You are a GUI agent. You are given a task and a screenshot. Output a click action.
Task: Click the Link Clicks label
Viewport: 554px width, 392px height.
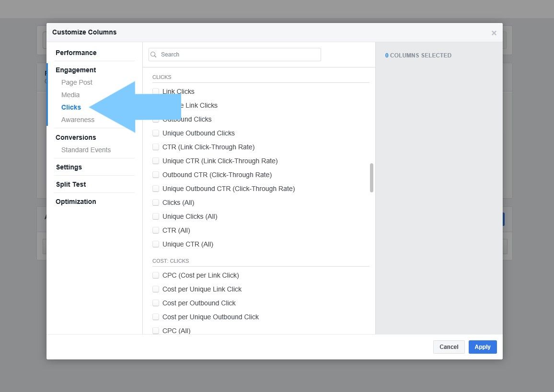pos(178,91)
